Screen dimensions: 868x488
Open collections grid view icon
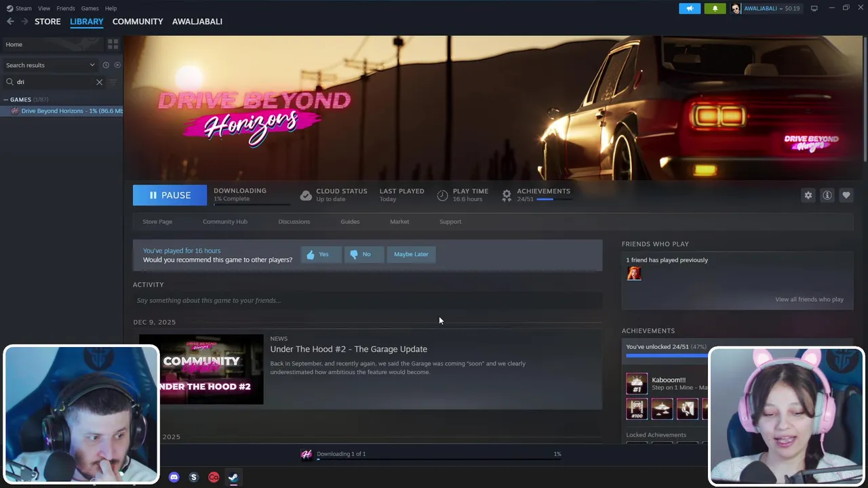point(113,44)
